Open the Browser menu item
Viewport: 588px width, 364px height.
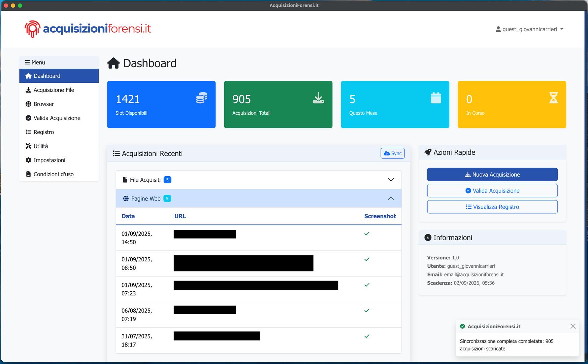[x=59, y=104]
